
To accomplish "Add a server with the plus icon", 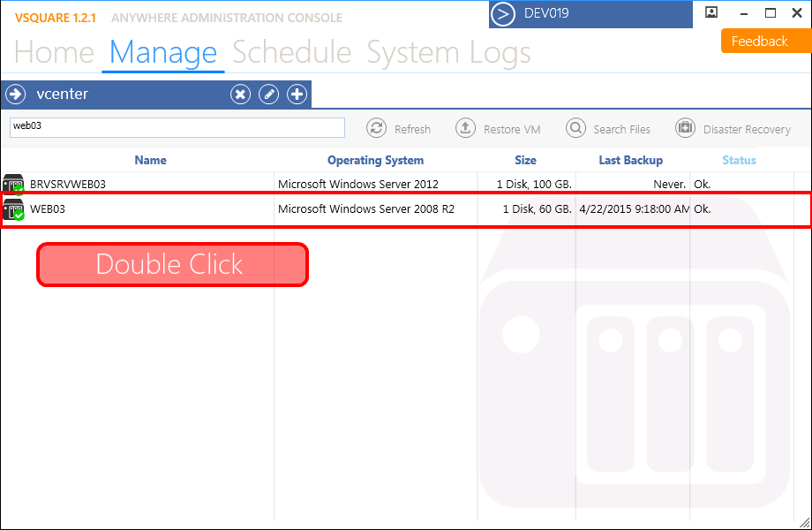I will click(x=297, y=95).
